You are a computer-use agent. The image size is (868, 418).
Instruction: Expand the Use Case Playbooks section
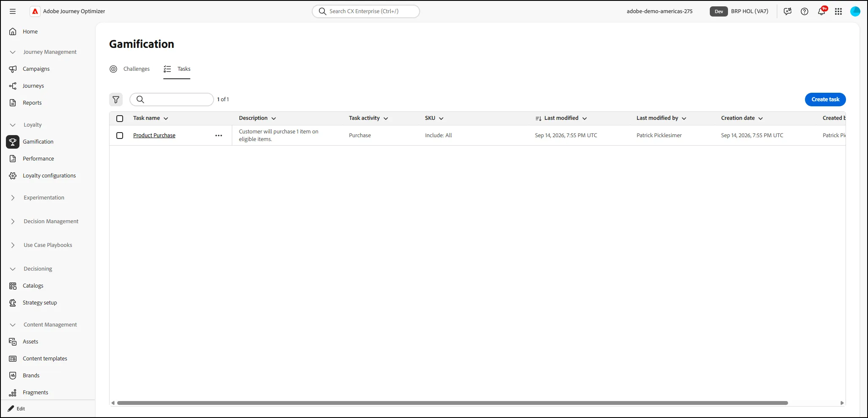coord(13,245)
